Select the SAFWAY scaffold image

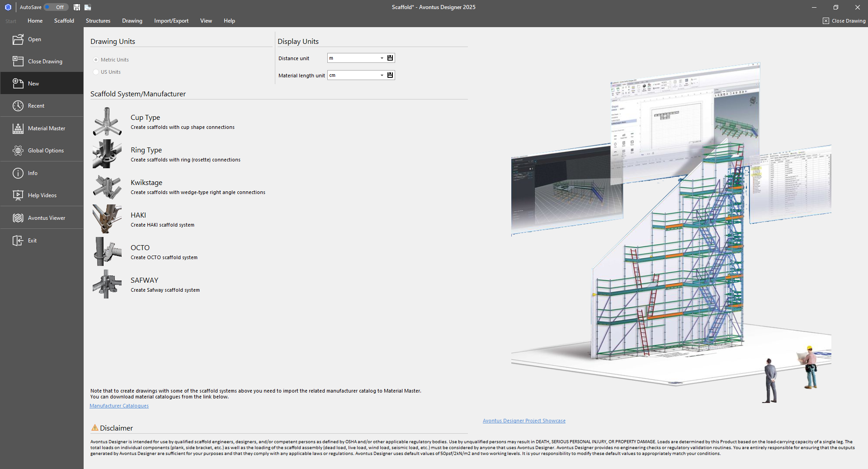coord(107,284)
